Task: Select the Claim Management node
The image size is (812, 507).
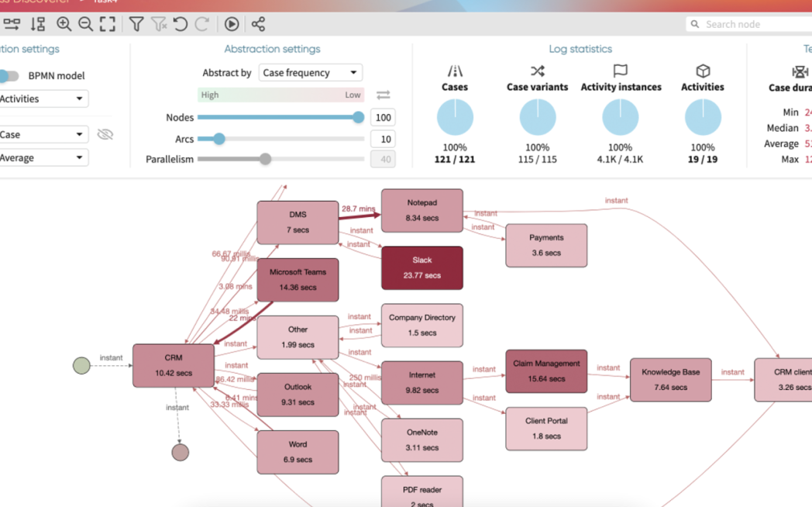Action: [546, 371]
